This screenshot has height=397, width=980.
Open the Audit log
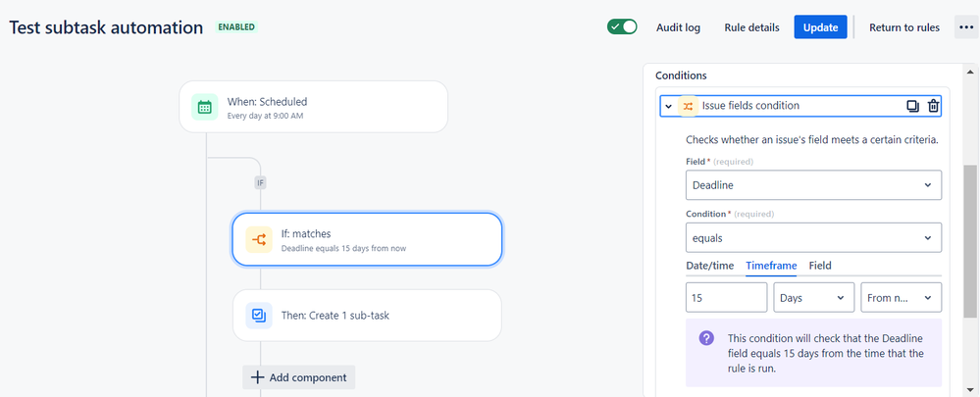click(x=678, y=27)
